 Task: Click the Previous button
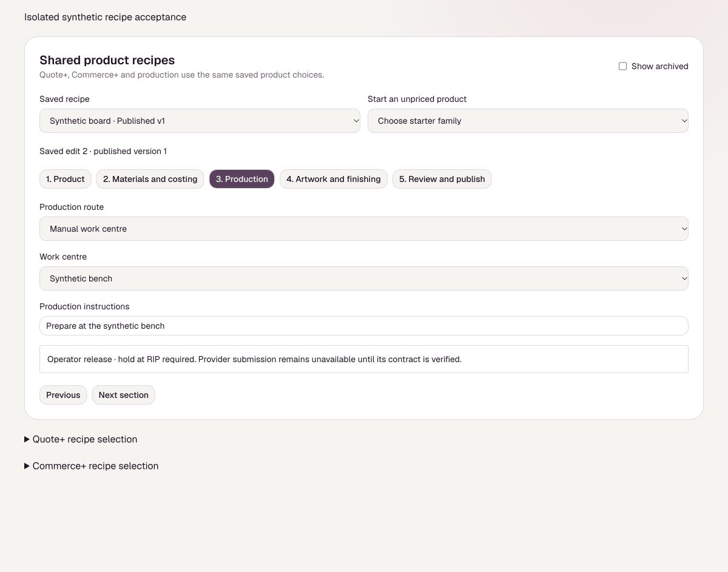[63, 395]
